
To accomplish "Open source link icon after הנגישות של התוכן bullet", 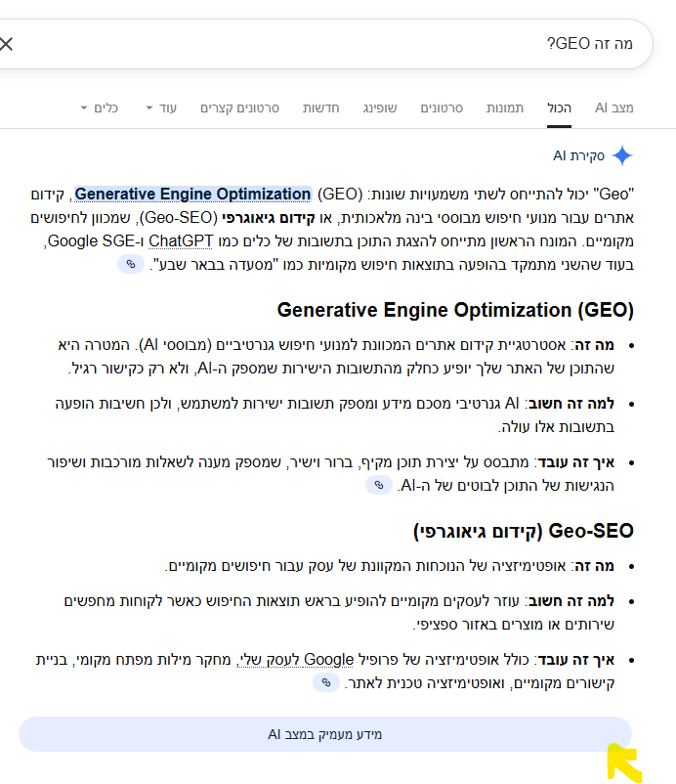I will coord(379,485).
